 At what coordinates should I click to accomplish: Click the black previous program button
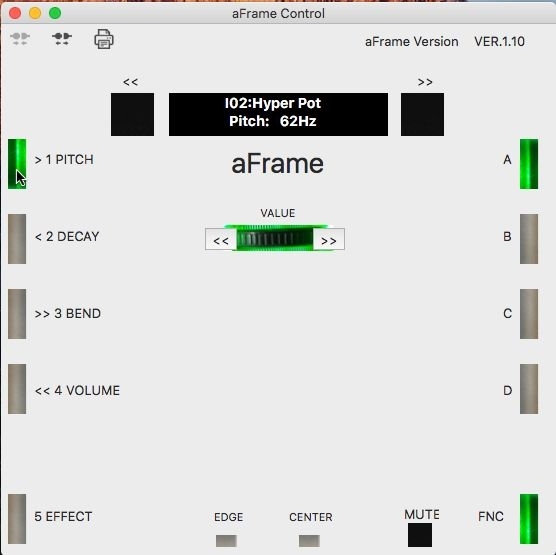[x=132, y=114]
